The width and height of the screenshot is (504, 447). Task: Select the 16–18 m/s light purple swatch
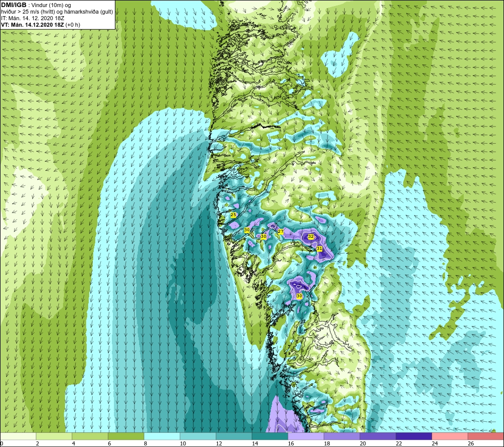point(306,436)
